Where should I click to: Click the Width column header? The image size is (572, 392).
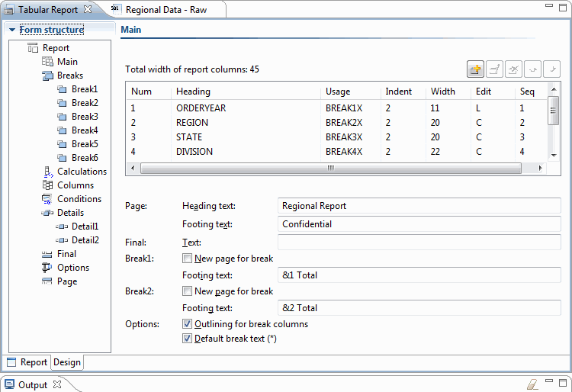tap(448, 92)
